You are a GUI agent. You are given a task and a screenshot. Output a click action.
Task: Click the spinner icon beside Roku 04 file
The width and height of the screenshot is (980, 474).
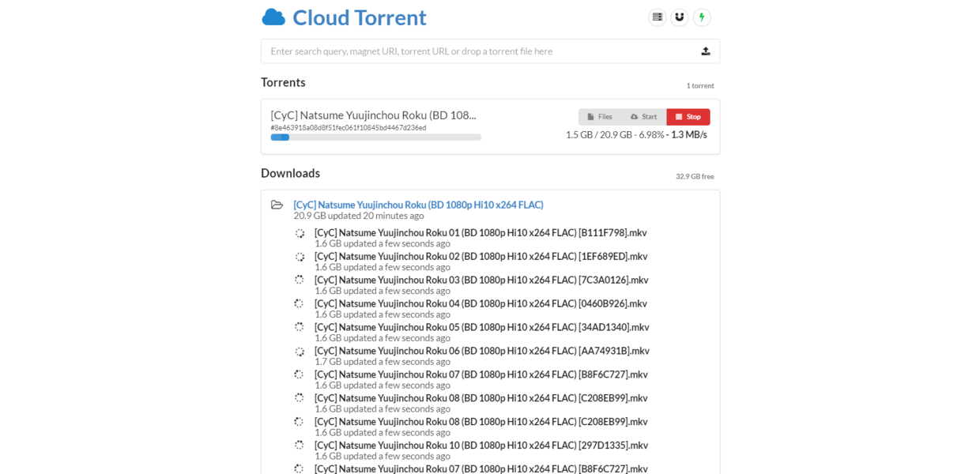point(299,303)
